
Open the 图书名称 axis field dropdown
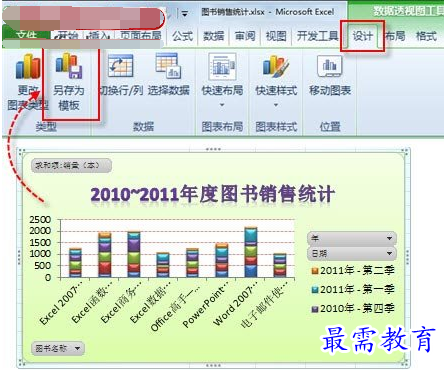click(58, 348)
